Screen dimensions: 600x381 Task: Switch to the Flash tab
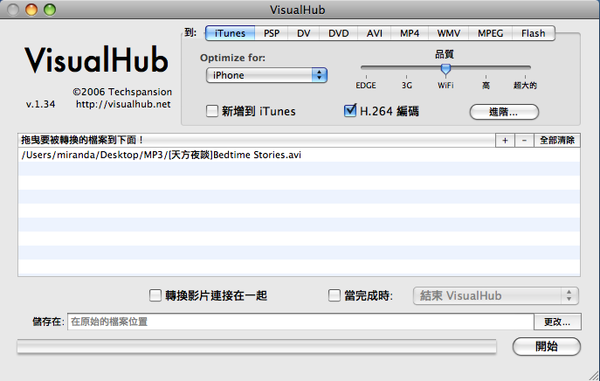pos(533,33)
